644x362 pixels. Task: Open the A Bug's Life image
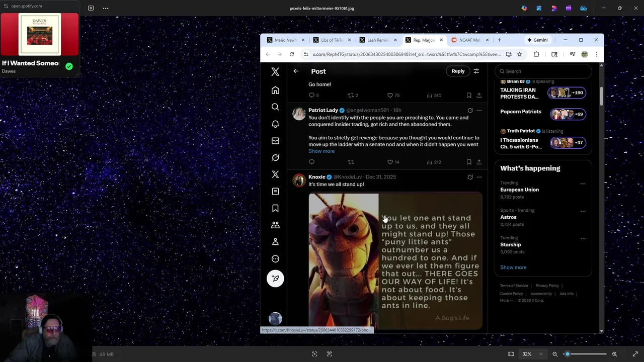[x=395, y=261]
